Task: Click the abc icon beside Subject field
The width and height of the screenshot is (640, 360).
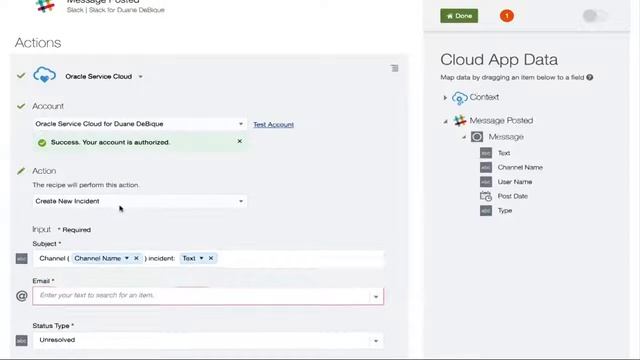Action: [22, 258]
